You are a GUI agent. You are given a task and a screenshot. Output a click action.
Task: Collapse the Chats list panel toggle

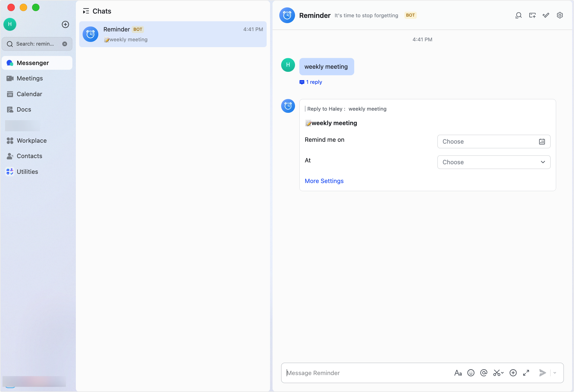(86, 11)
